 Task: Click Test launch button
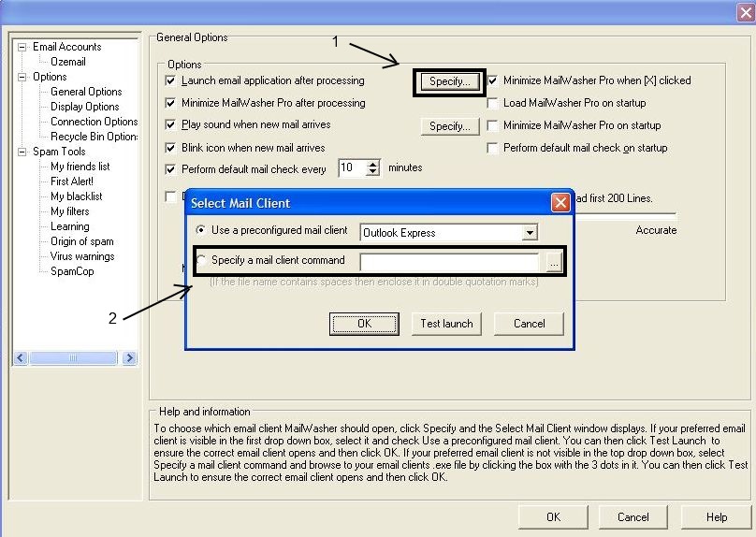click(446, 324)
